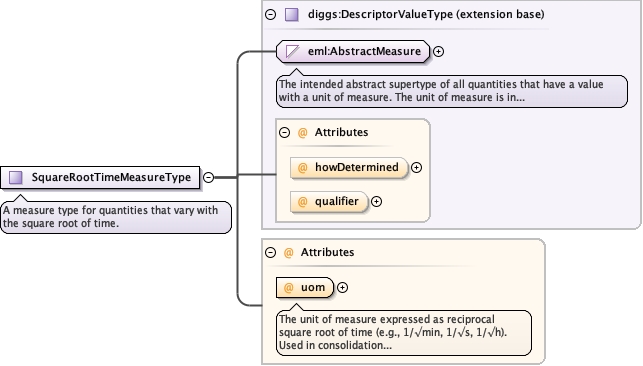Select the uom attribute node
This screenshot has width=643, height=366.
pyautogui.click(x=305, y=288)
